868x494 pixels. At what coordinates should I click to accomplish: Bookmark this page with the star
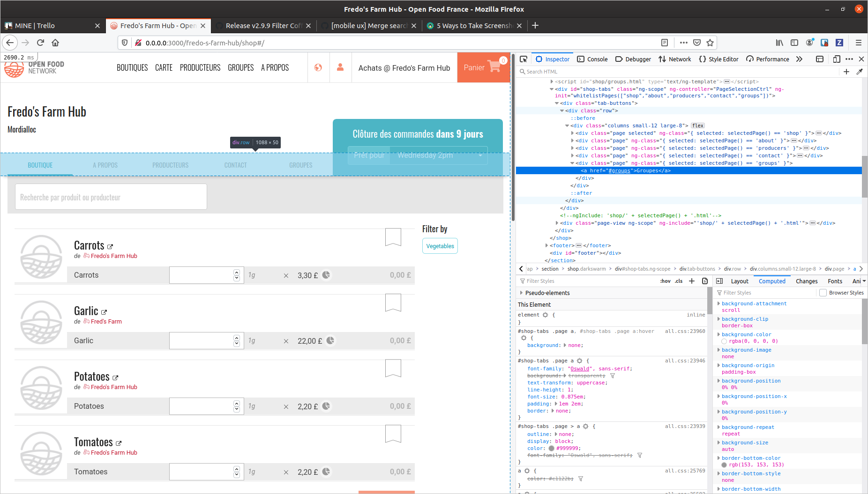coord(710,43)
